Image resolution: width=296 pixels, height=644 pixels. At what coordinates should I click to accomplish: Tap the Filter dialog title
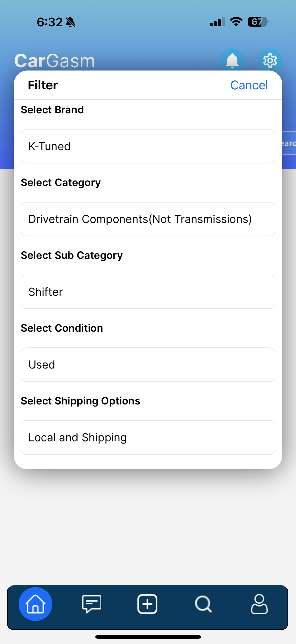(x=43, y=85)
